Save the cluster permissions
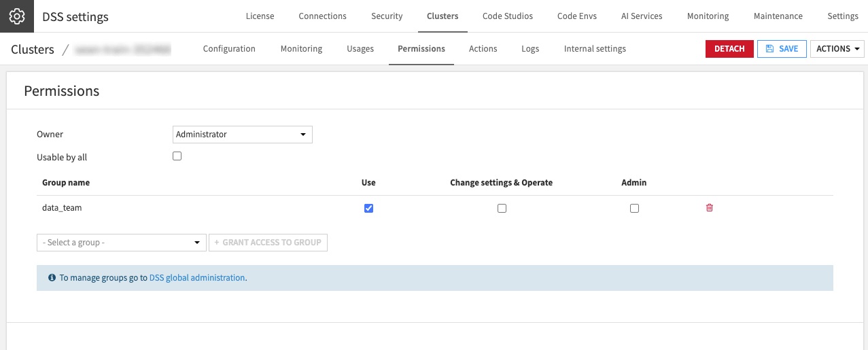The image size is (868, 350). click(x=782, y=49)
